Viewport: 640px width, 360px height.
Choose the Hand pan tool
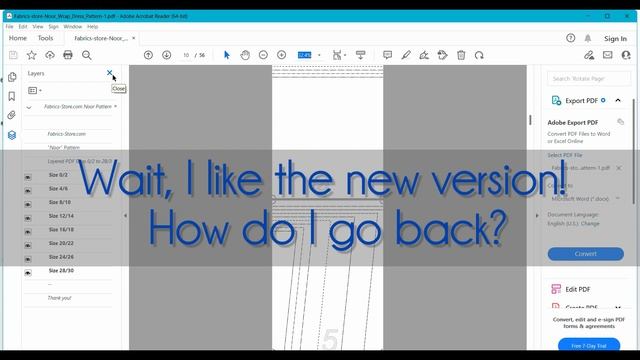click(x=245, y=55)
